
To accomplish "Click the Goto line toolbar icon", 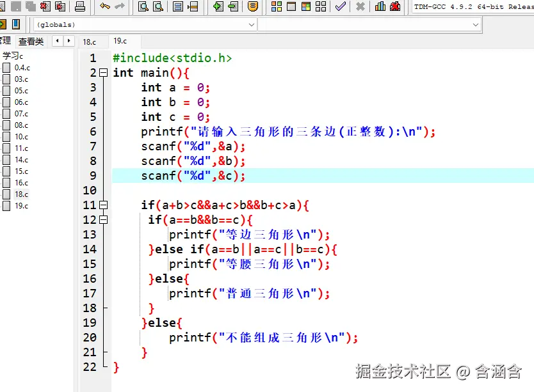I will [x=193, y=6].
